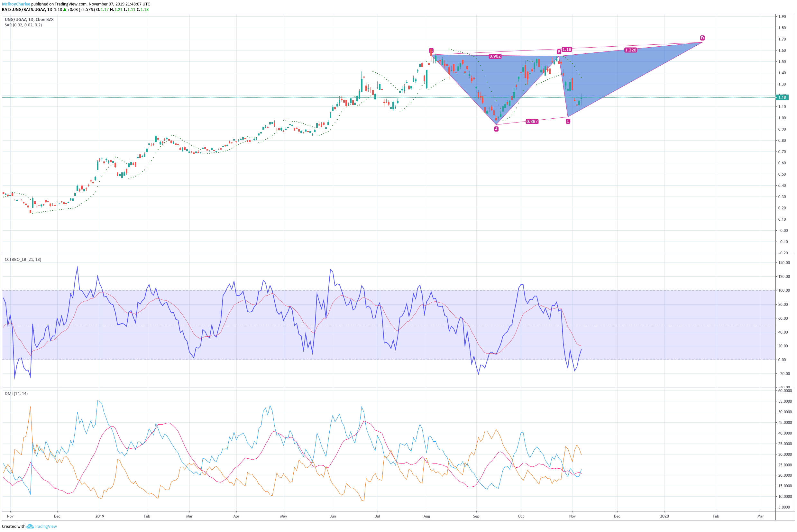Select the 2020 label on the time axis
The image size is (797, 532).
point(664,516)
